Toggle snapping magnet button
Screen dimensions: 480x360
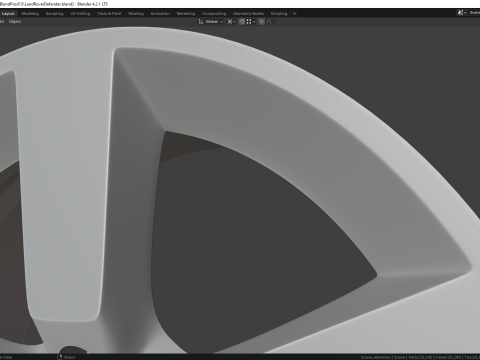coord(242,22)
